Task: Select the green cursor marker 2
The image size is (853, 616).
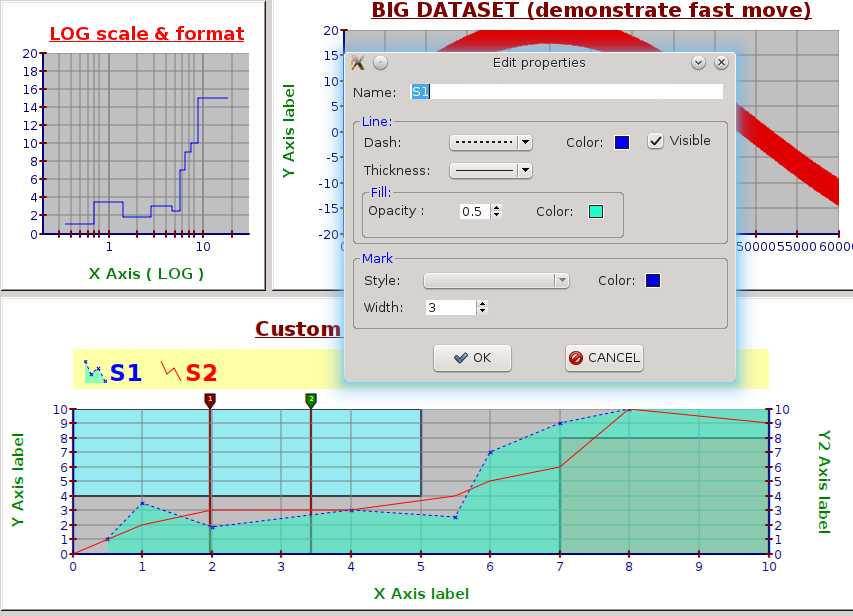Action: click(x=311, y=400)
